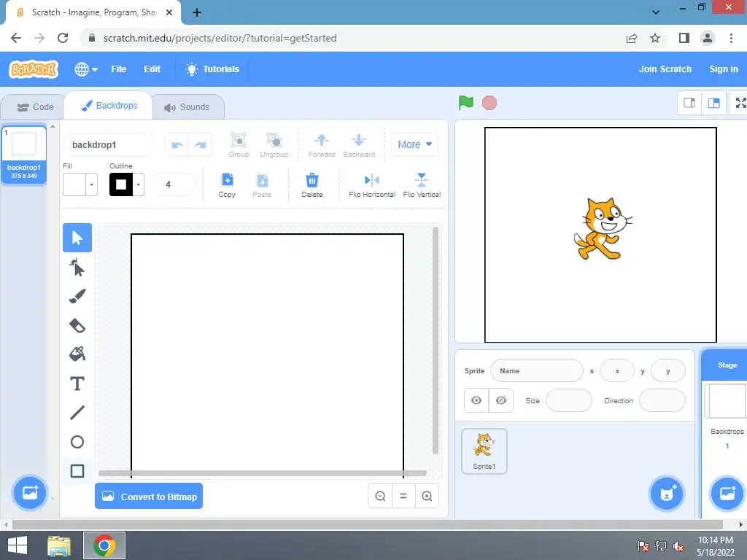Select the Eraser tool
This screenshot has width=747, height=560.
(77, 326)
